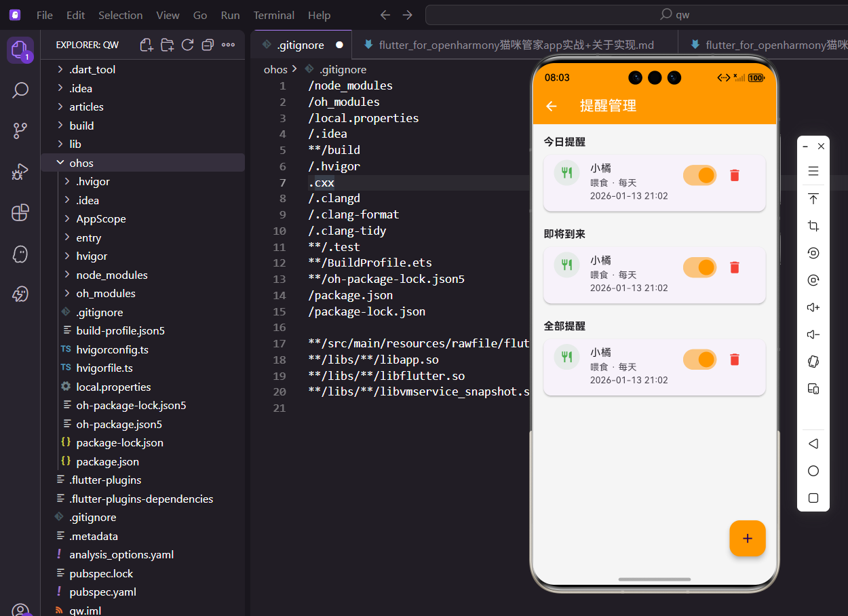Click ohos in the editor breadcrumb
Screen dimensions: 848x616
tap(275, 69)
